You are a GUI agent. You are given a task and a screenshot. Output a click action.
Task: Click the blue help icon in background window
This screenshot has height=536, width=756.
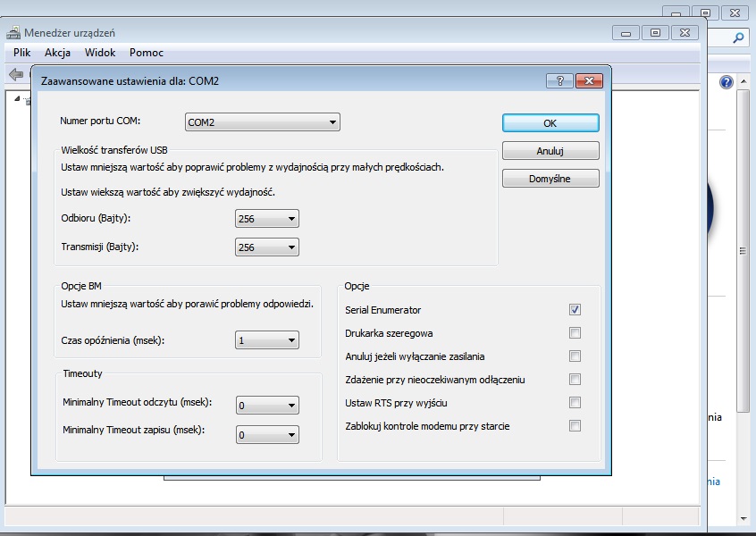click(x=727, y=82)
